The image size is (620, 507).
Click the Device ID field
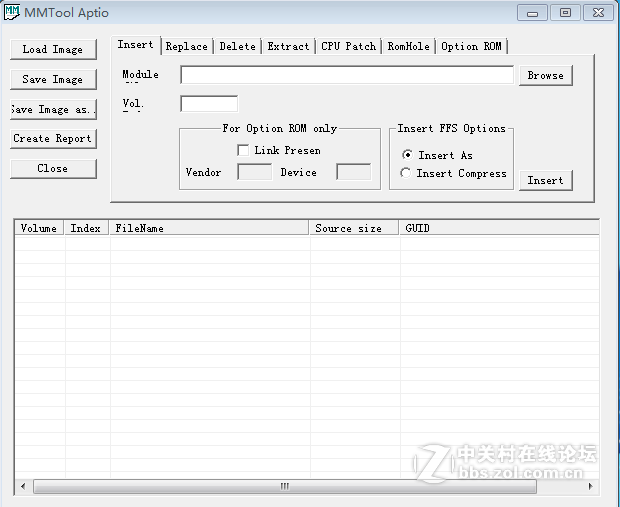tap(353, 172)
